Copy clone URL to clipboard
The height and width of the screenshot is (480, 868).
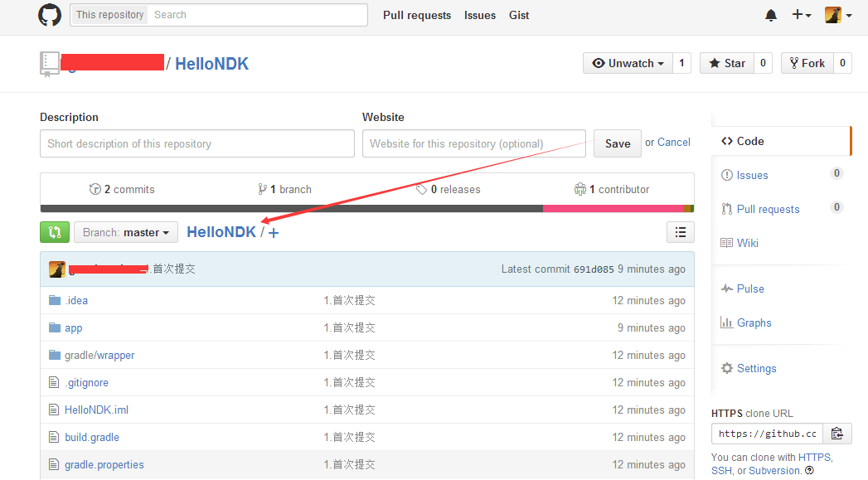pos(837,434)
